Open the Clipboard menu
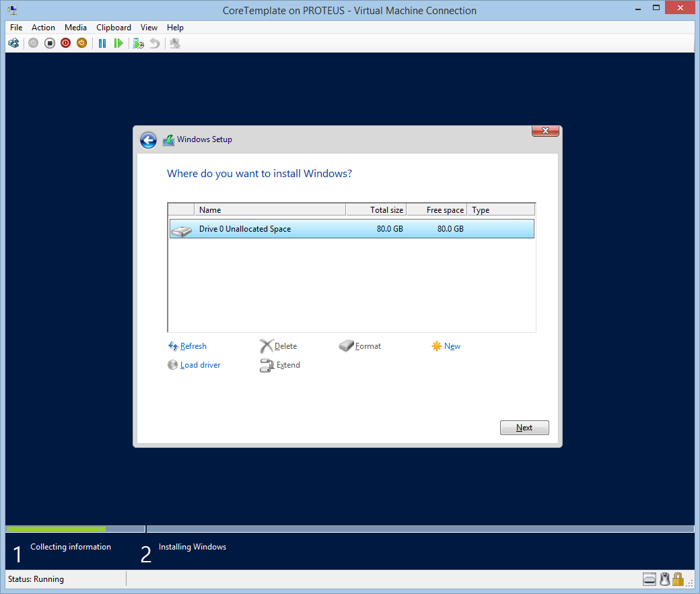Screen dimensions: 700x594 114,28
